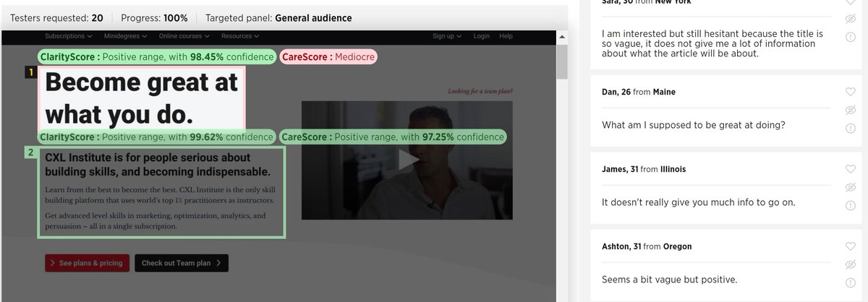Click the ClarityScore 99.62% confidence badge
868x302 pixels.
157,137
